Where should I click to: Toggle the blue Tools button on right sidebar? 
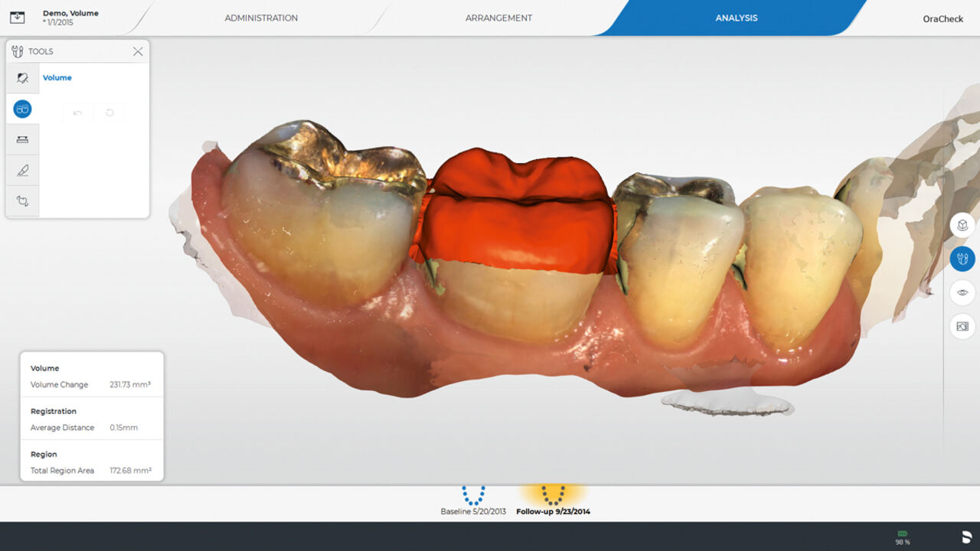coord(962,259)
